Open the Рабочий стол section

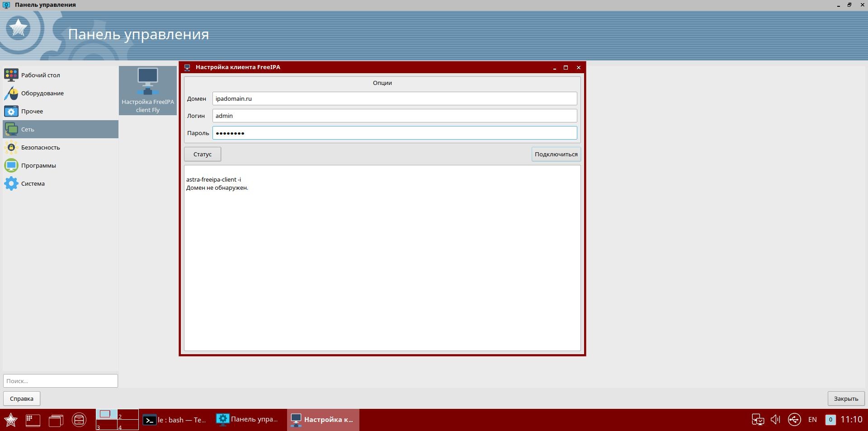[x=40, y=75]
